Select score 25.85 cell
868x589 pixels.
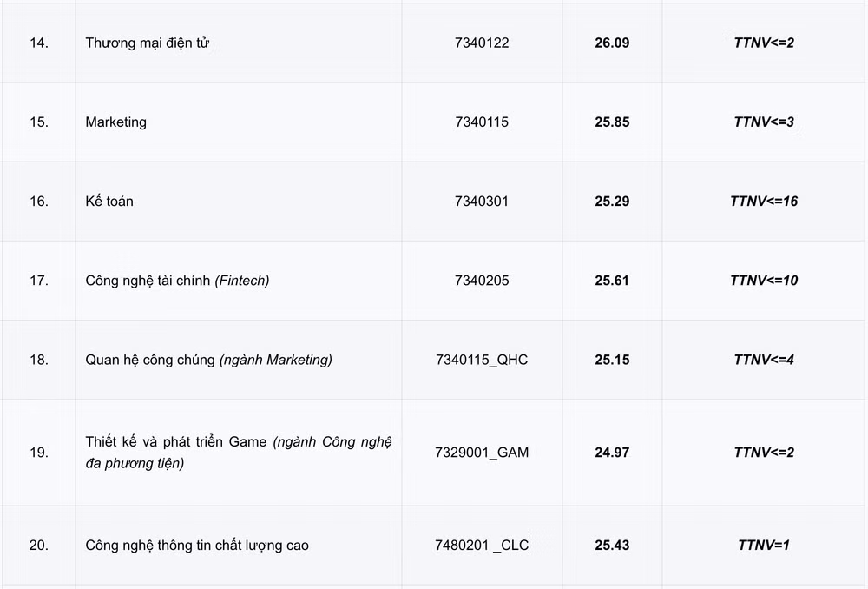(612, 122)
